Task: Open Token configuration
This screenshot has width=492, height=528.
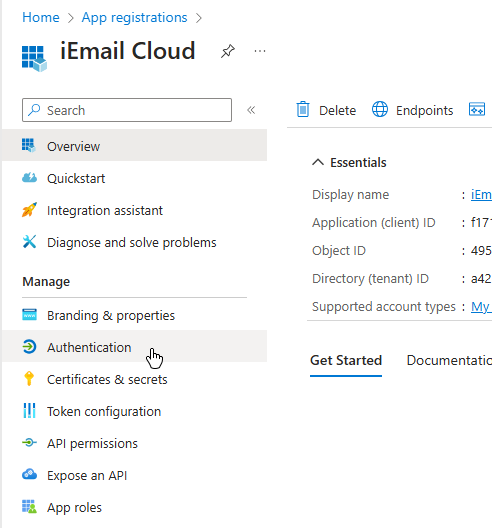Action: coord(134,411)
